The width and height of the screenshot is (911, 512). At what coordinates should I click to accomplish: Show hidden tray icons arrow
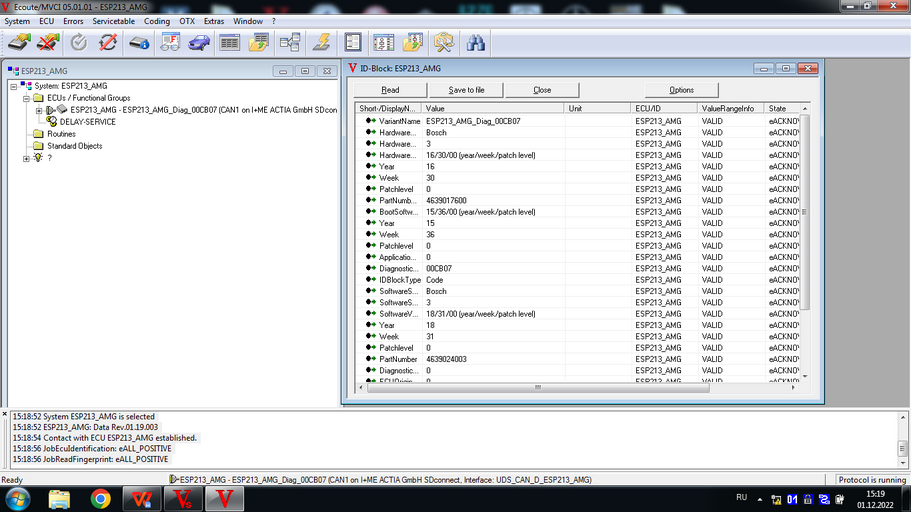[760, 499]
